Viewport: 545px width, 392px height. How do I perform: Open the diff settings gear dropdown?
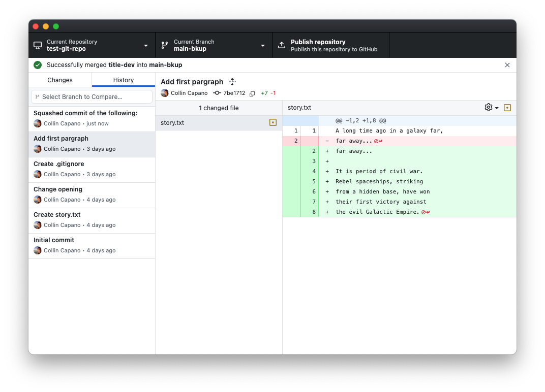492,108
